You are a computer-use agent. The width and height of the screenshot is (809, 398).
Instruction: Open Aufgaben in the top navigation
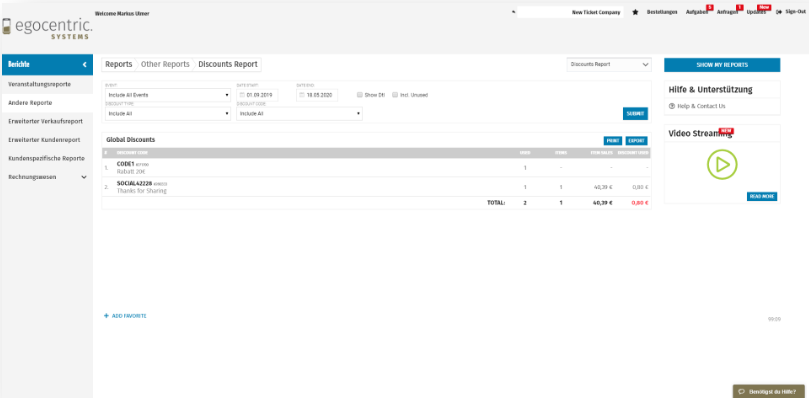(697, 12)
